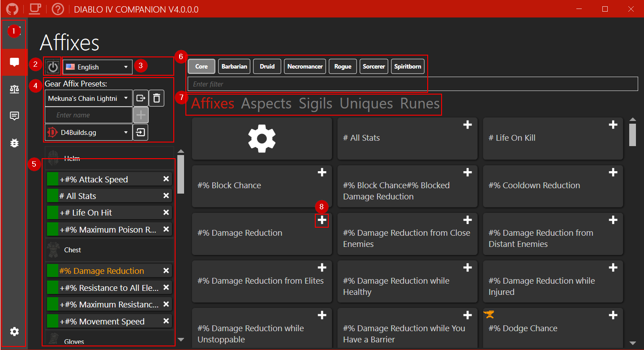Add #% Damage Reduction from Elites

pyautogui.click(x=322, y=268)
